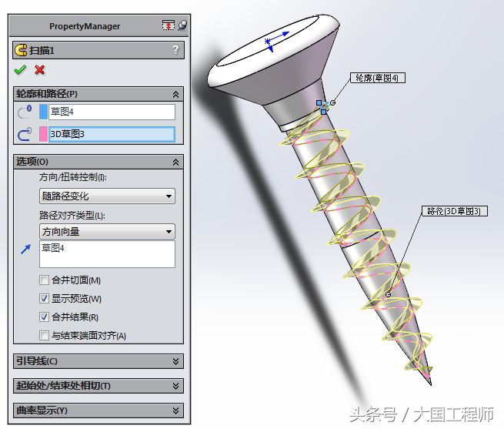Expand the 起始处/结束处相切(T) section
The image size is (504, 429).
tap(98, 386)
